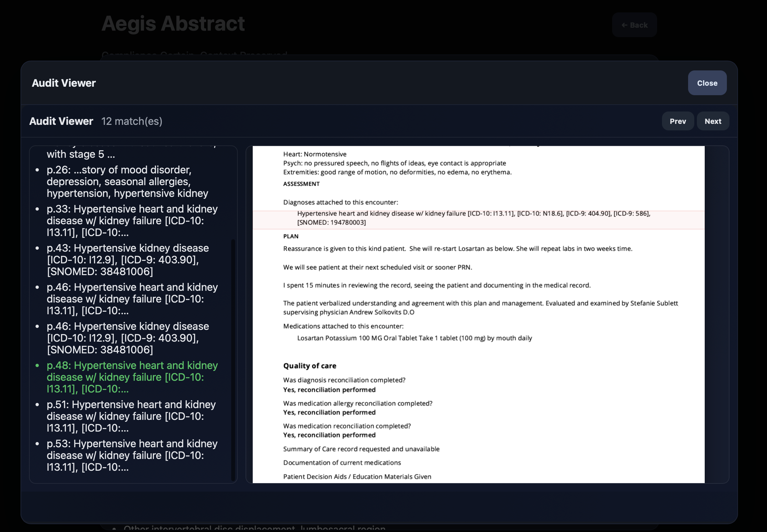Select the first p.46 kidney failure match
The width and height of the screenshot is (767, 532).
pyautogui.click(x=132, y=299)
